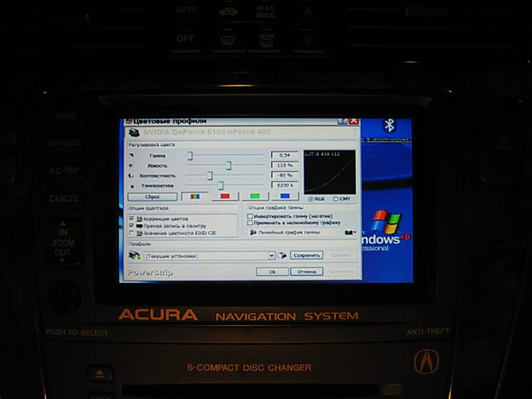Select the green channel button

(x=254, y=198)
